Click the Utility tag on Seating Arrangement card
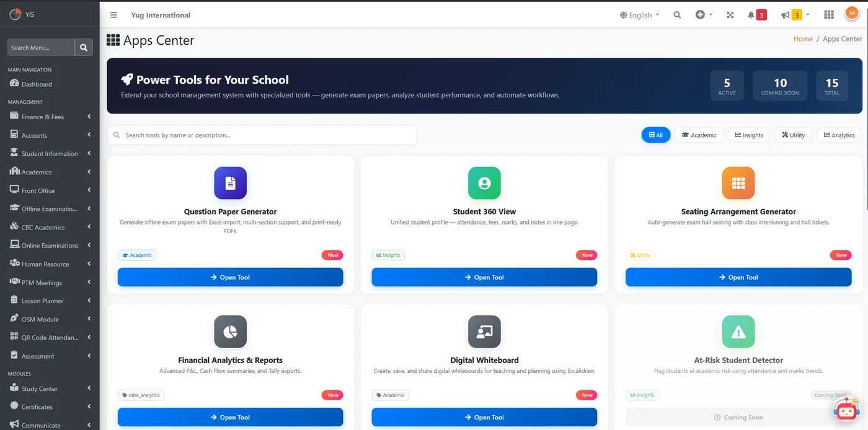868x430 pixels. click(x=640, y=255)
